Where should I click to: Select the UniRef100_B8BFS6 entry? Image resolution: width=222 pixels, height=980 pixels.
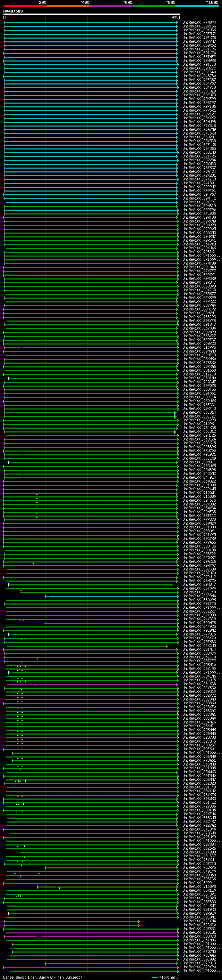199,546
